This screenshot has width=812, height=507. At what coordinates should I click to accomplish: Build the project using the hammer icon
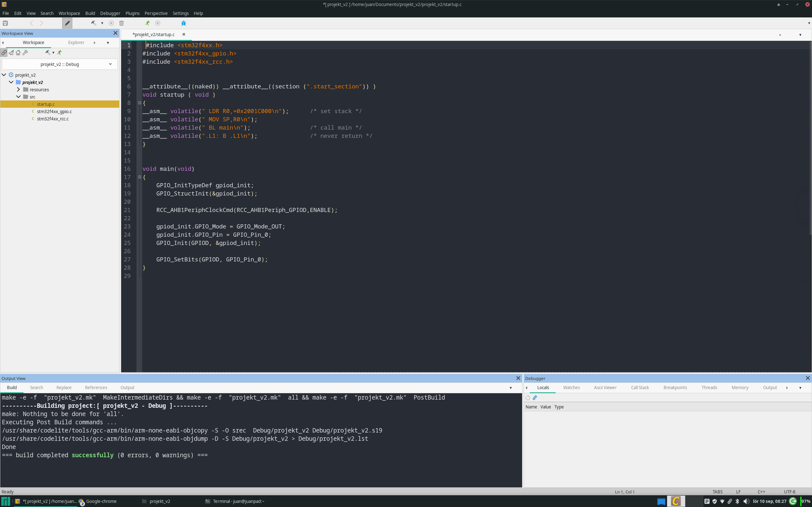pyautogui.click(x=93, y=23)
